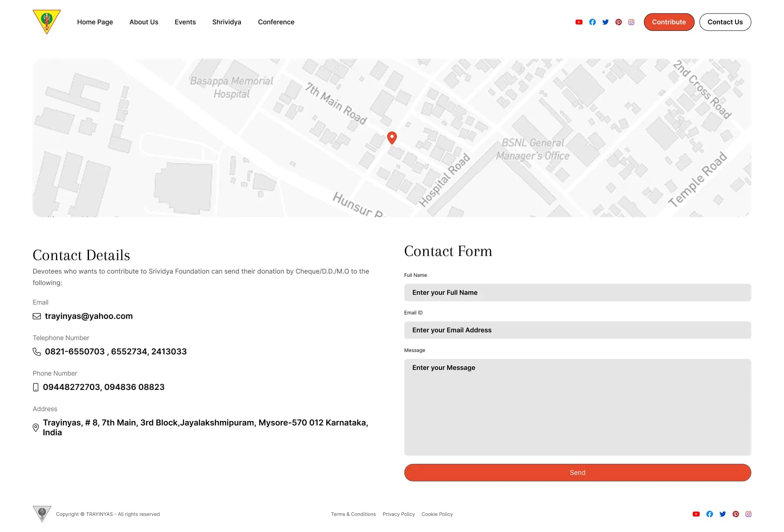The width and height of the screenshot is (784, 532).
Task: Click the Contact Us button
Action: [x=725, y=22]
